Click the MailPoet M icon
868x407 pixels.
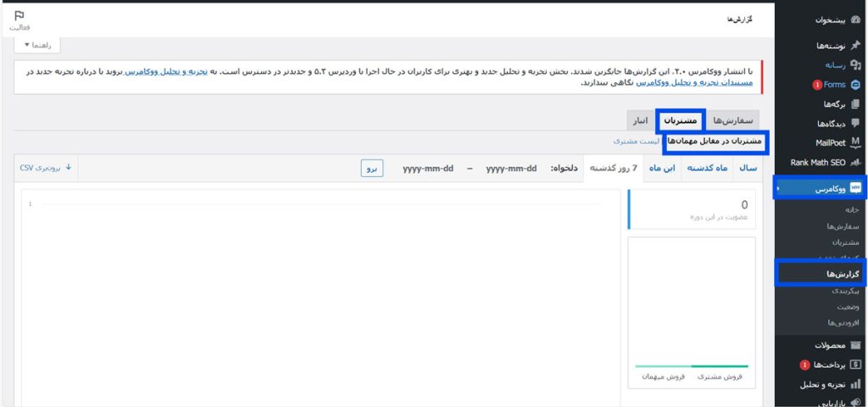click(855, 142)
